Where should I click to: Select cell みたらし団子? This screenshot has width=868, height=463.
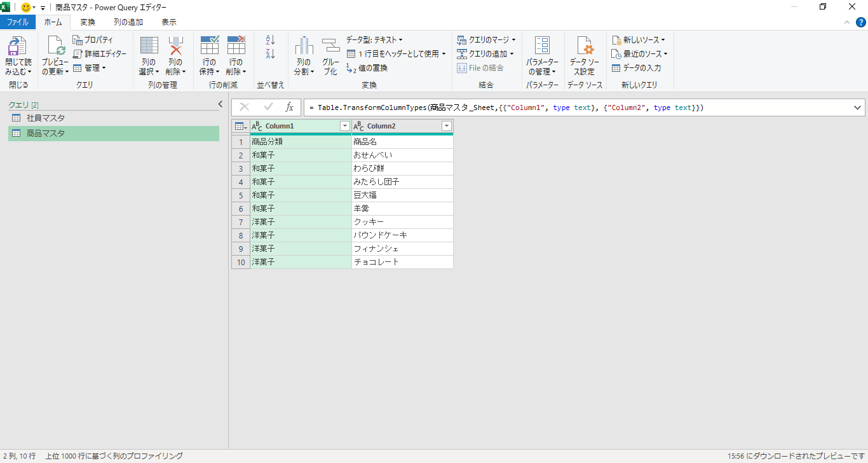point(402,182)
